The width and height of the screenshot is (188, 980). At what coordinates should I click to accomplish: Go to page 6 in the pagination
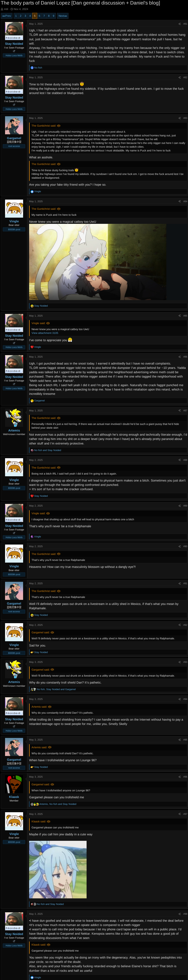[39, 16]
